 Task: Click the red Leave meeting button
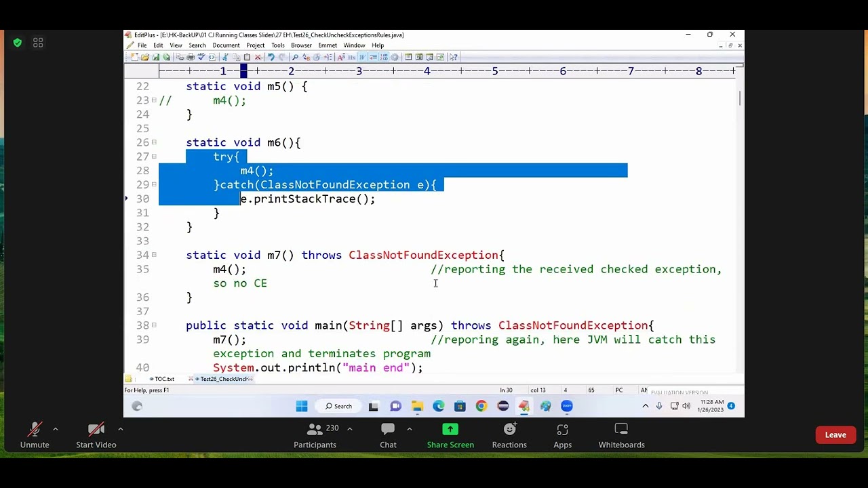click(835, 435)
